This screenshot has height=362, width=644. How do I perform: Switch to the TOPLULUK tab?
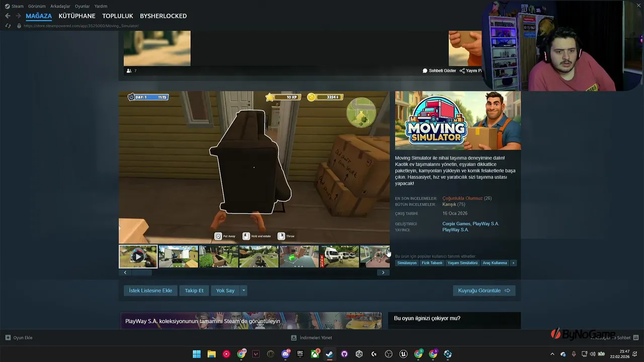pos(118,16)
